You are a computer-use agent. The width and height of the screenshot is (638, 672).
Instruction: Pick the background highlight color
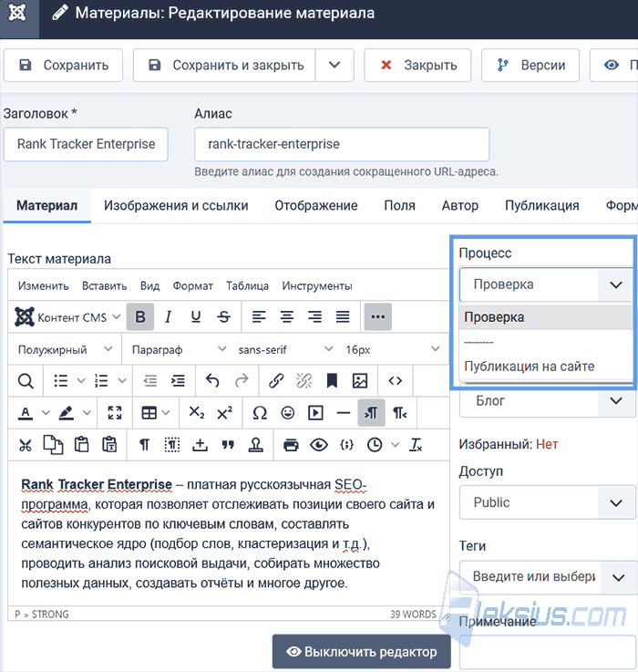click(x=66, y=413)
